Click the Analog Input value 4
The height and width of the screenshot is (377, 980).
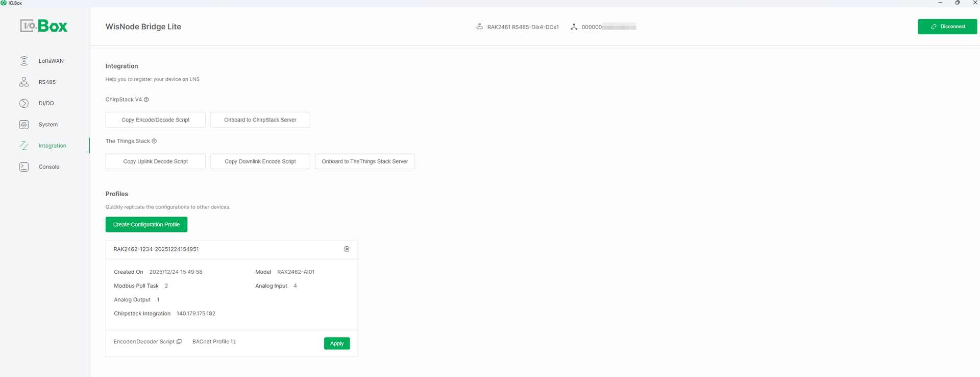click(x=295, y=286)
